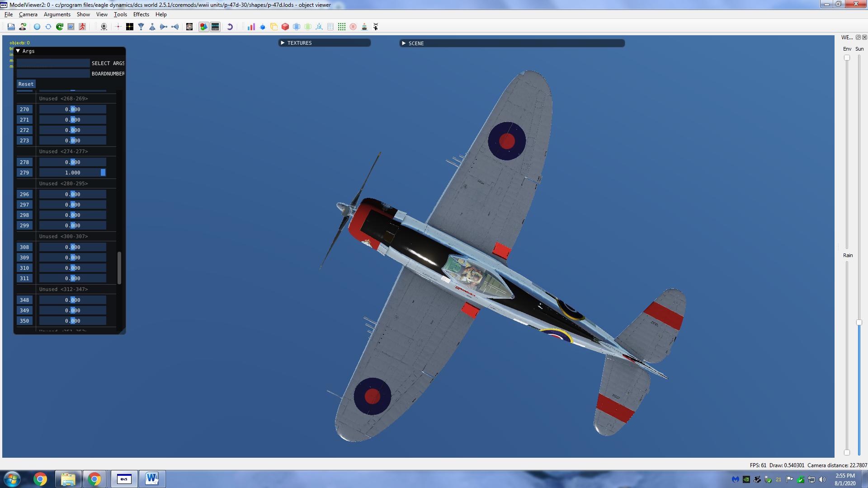This screenshot has height=488, width=868.
Task: Click the red solid cube icon
Action: pyautogui.click(x=285, y=27)
